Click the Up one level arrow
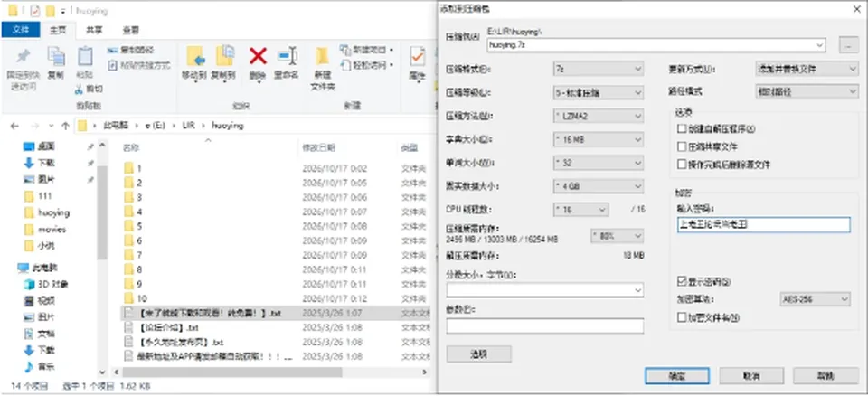 65,126
